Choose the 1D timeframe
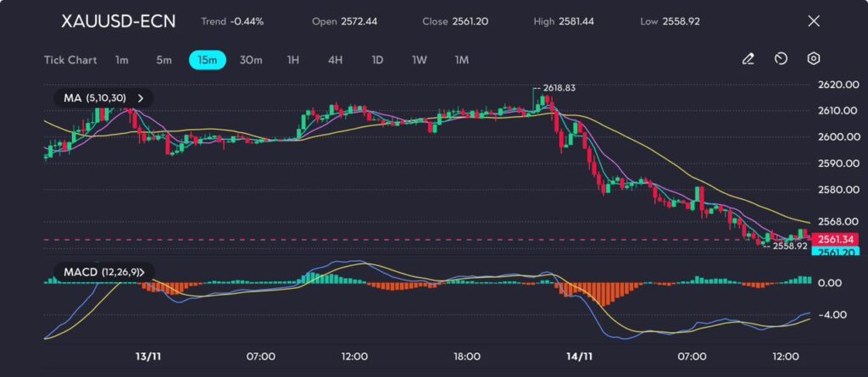868x377 pixels. [x=377, y=60]
